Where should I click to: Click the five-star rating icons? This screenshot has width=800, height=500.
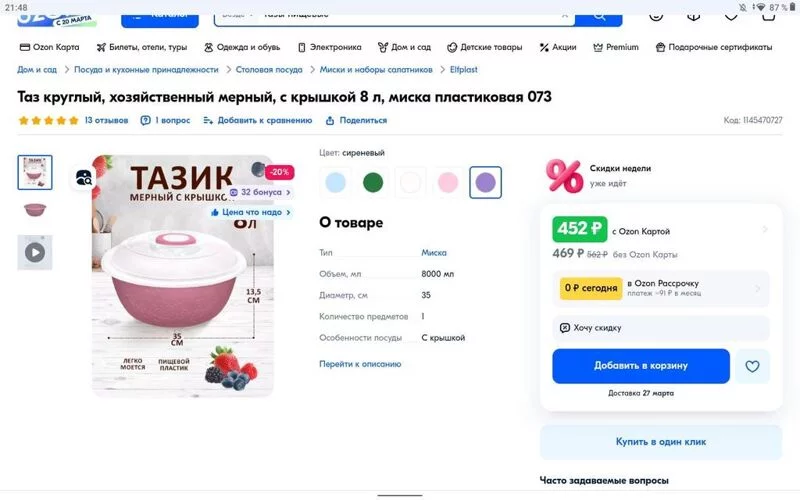click(48, 120)
